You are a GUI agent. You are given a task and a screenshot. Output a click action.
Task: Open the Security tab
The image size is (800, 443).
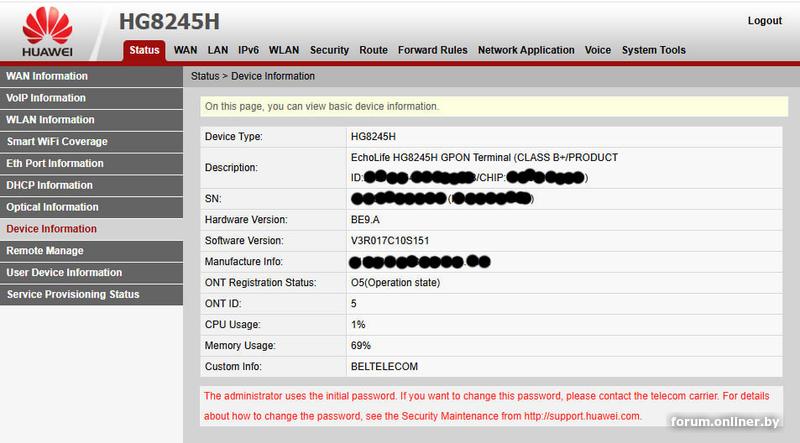[x=329, y=50]
